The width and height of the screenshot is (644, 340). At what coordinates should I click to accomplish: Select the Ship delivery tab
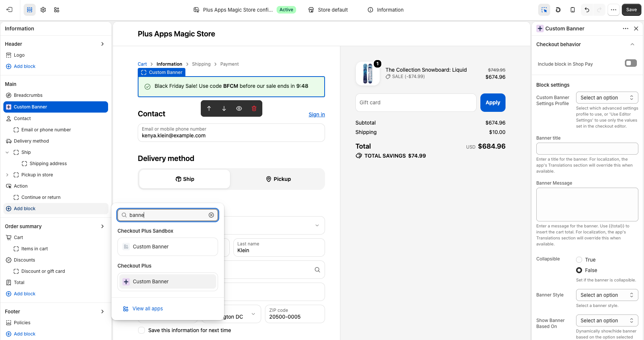pos(185,179)
